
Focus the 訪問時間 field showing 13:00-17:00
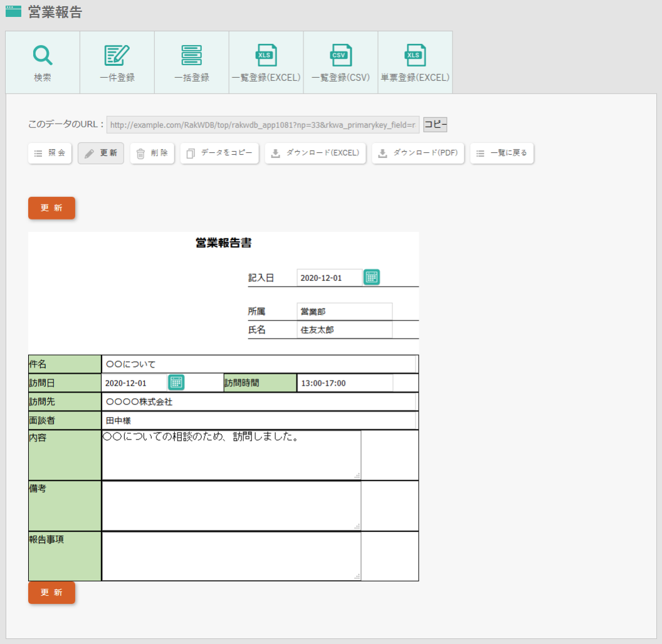[345, 383]
